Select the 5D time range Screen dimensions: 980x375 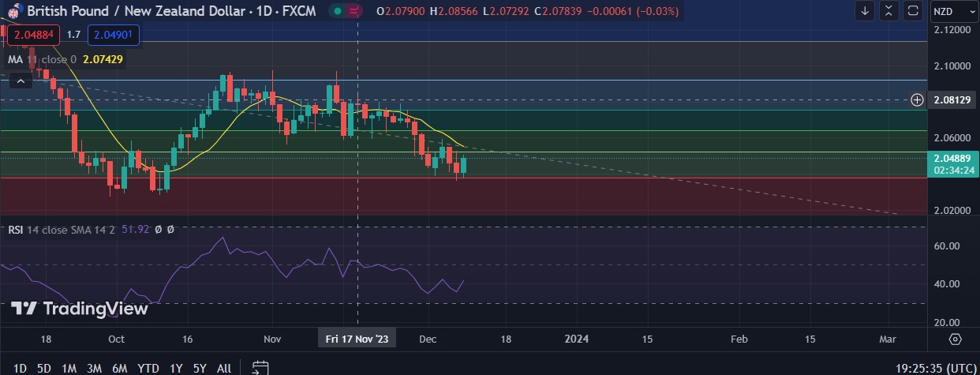click(x=44, y=367)
